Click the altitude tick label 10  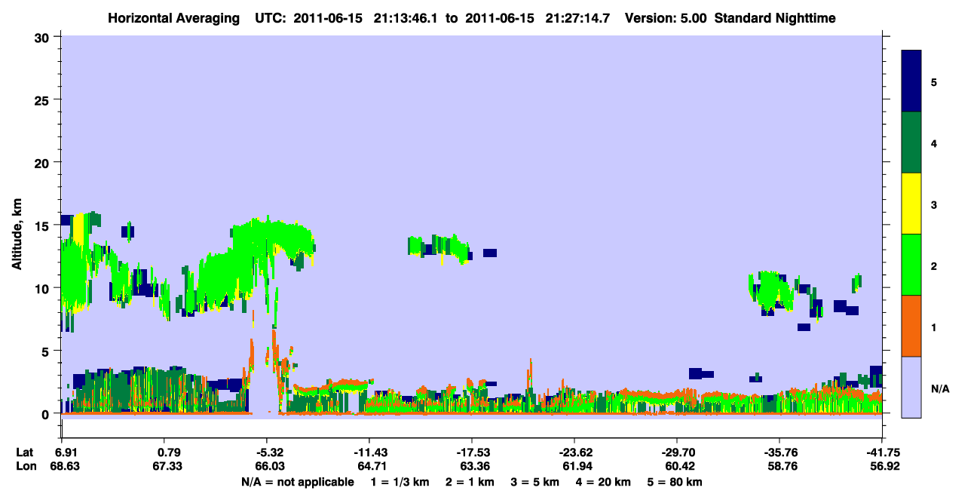click(x=44, y=288)
